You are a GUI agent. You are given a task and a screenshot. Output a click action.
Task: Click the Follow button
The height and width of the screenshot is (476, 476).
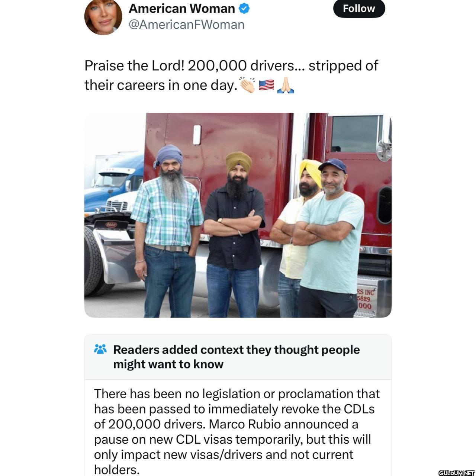[x=359, y=9]
